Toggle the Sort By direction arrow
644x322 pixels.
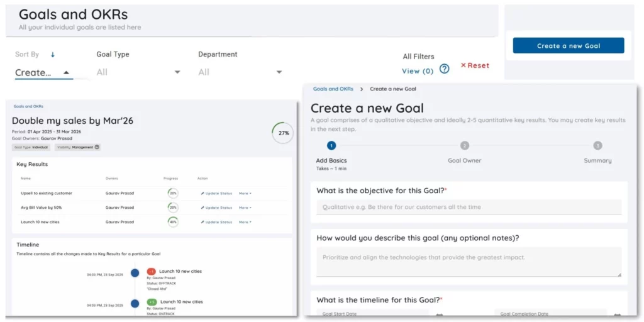(x=53, y=55)
